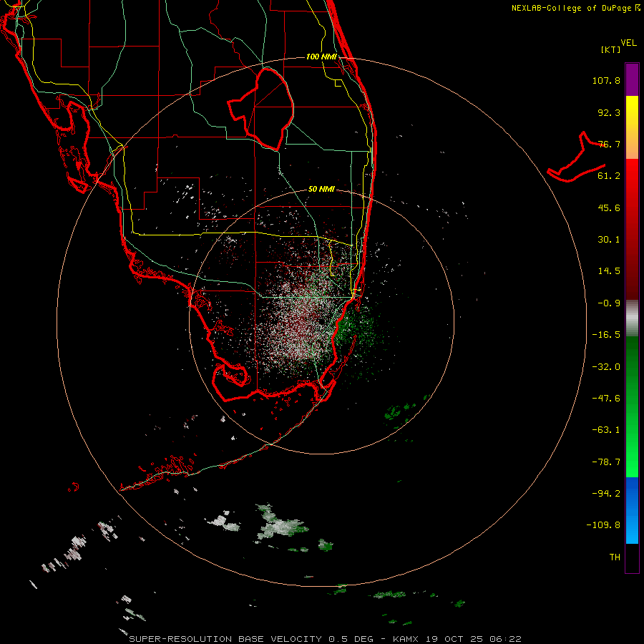Viewport: 644px width, 644px height.
Task: Click the -63.1 value on velocity scale
Action: click(606, 430)
